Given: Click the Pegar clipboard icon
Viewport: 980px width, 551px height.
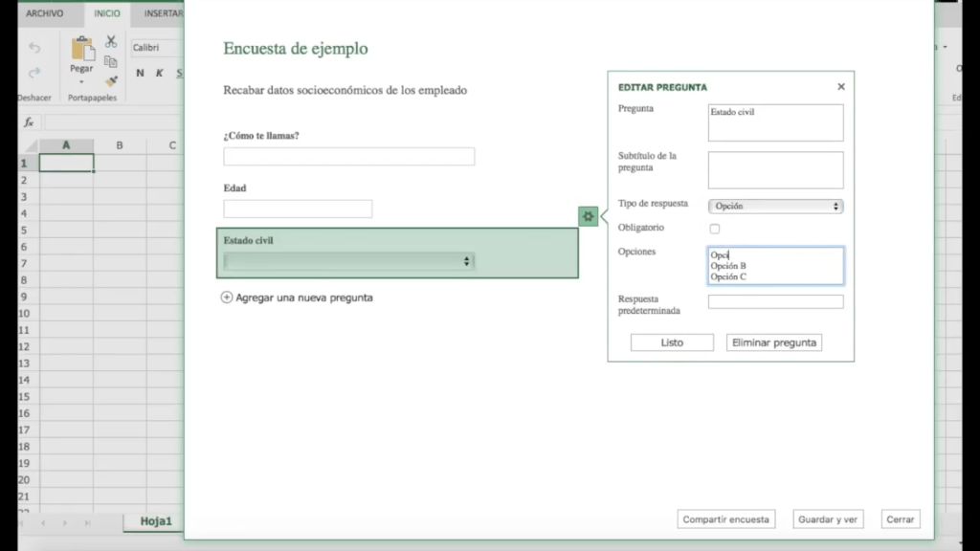Looking at the screenshot, I should pos(82,49).
